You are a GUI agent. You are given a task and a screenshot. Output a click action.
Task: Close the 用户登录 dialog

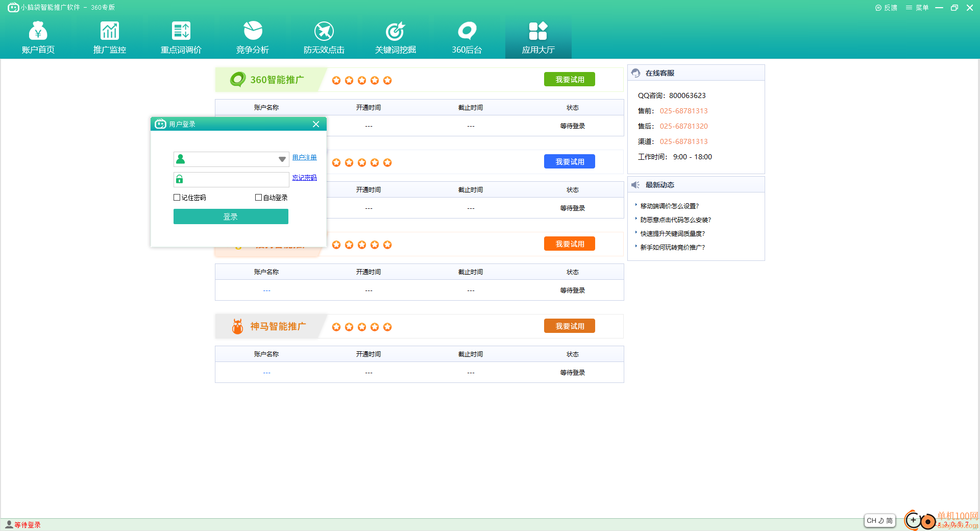pyautogui.click(x=316, y=124)
